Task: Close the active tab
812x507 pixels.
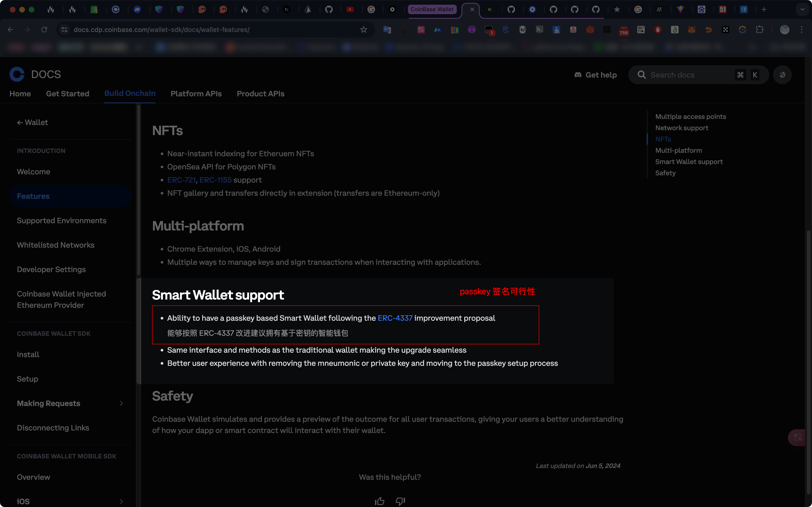Action: 472,9
